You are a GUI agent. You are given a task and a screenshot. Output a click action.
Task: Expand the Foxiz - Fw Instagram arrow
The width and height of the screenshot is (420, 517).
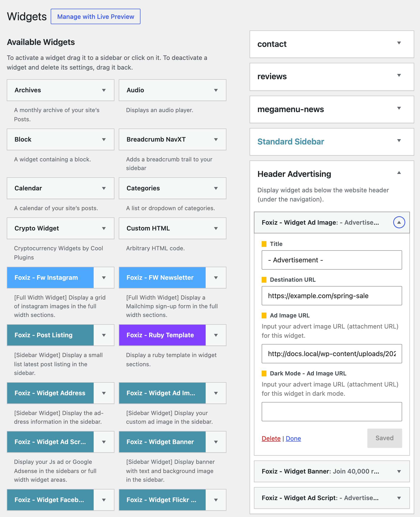[104, 278]
